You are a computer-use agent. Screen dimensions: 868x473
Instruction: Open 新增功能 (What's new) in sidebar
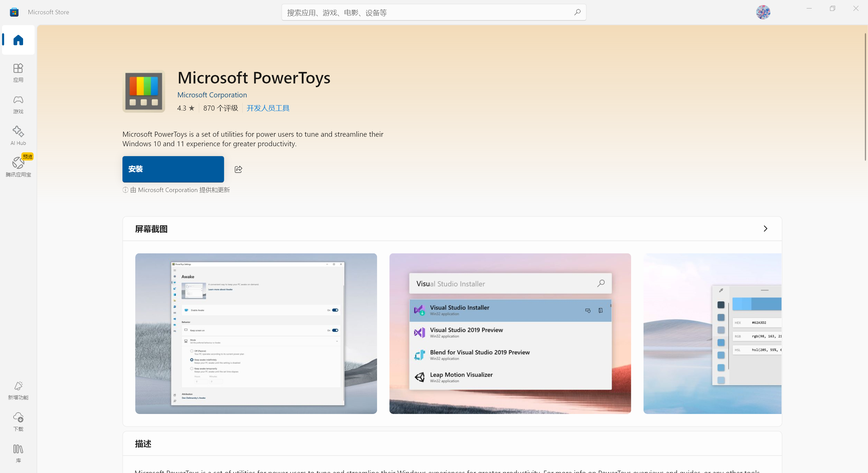[18, 390]
